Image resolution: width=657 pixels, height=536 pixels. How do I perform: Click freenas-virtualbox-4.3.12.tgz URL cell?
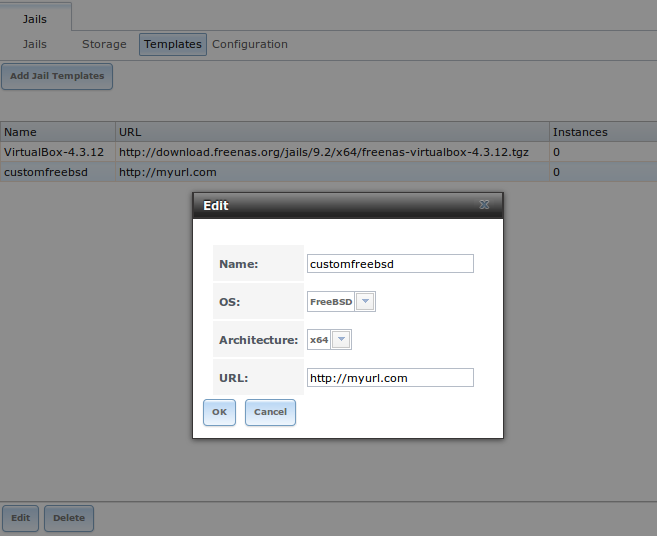point(332,152)
